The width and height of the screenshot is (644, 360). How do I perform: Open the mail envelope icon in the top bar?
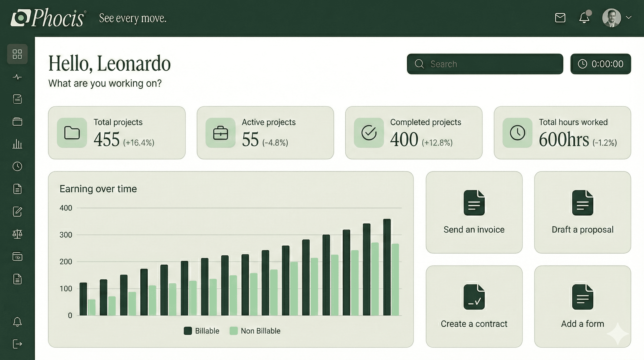tap(560, 18)
